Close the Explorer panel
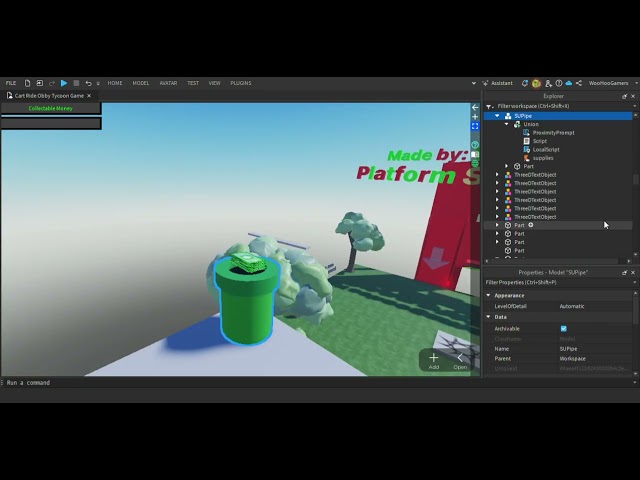The width and height of the screenshot is (640, 480). point(633,96)
